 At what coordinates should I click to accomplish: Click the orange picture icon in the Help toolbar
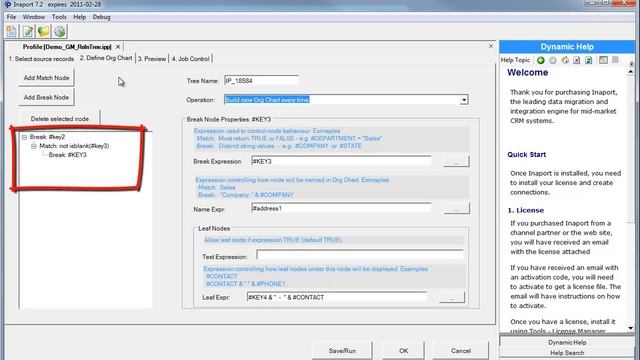pos(603,60)
